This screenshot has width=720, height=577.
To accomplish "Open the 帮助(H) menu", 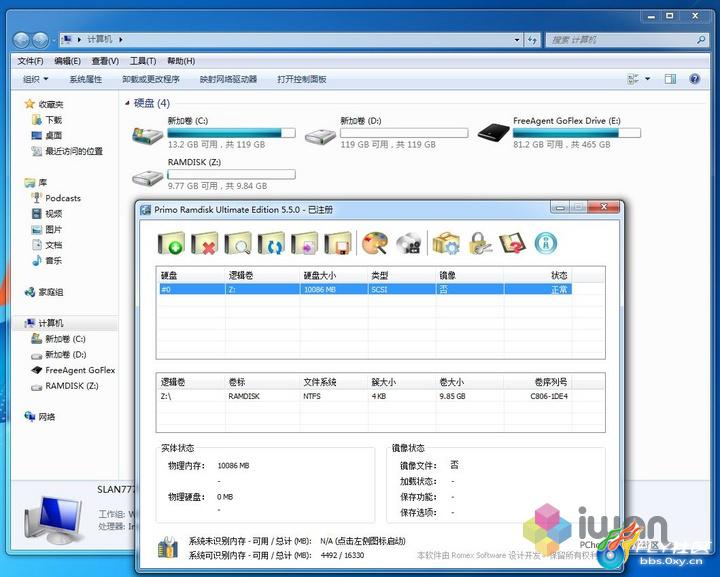I will click(181, 61).
